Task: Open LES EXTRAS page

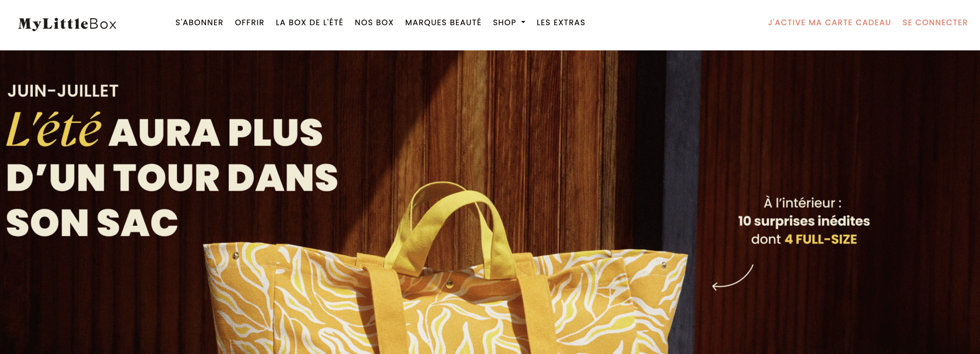Action: click(561, 23)
